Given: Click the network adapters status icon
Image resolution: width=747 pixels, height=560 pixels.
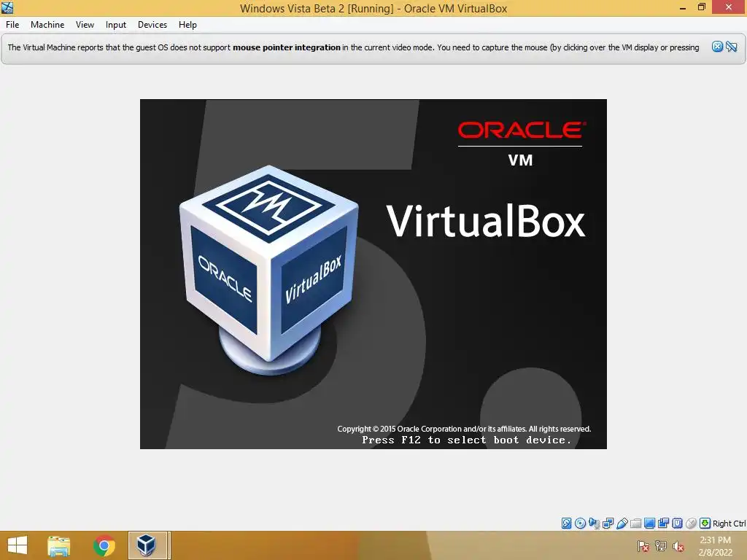Looking at the screenshot, I should point(608,524).
